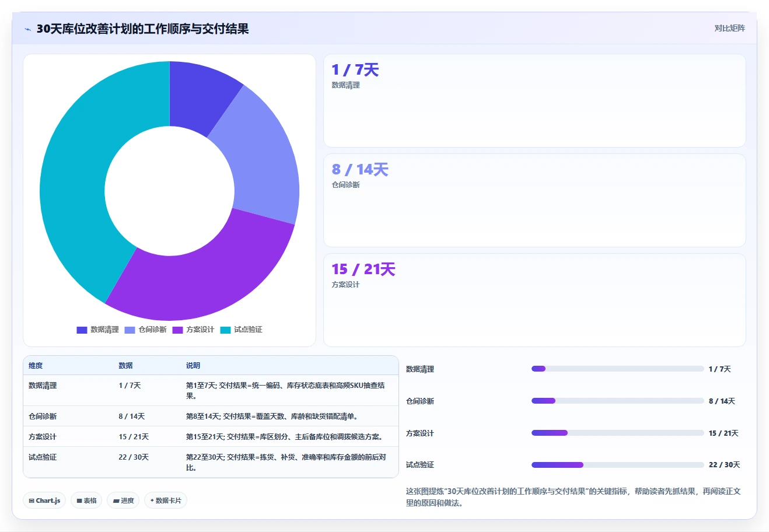This screenshot has height=532, width=769.
Task: Click the 对比矩阵 label in header
Action: pyautogui.click(x=729, y=28)
